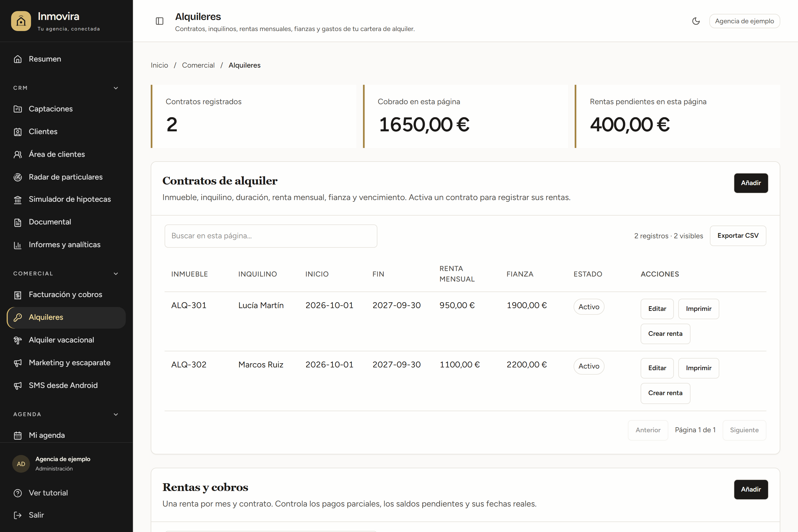Select Mi agenda in sidebar
The height and width of the screenshot is (532, 798).
pyautogui.click(x=66, y=435)
